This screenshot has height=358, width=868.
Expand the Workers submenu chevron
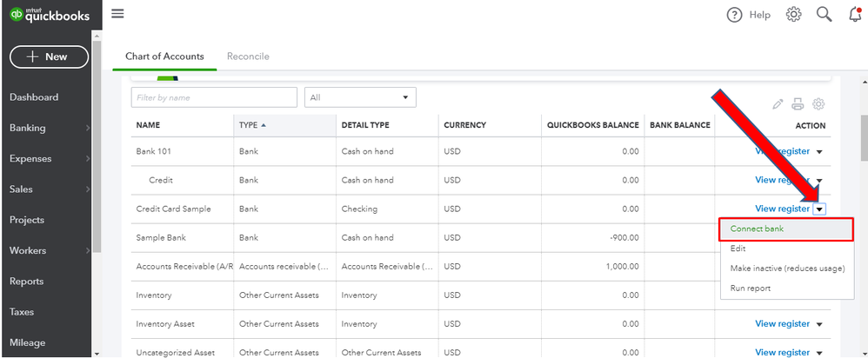click(88, 251)
